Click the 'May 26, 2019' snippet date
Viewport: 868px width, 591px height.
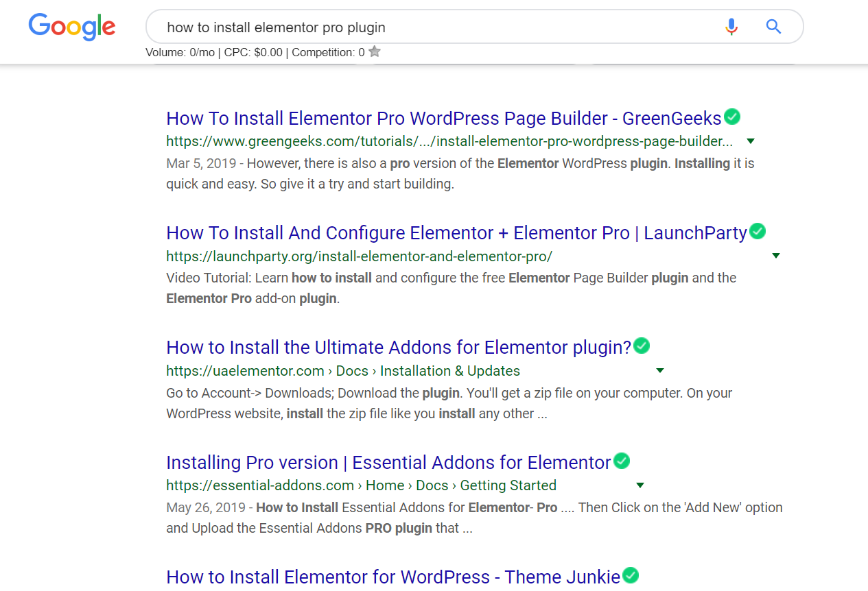click(206, 508)
